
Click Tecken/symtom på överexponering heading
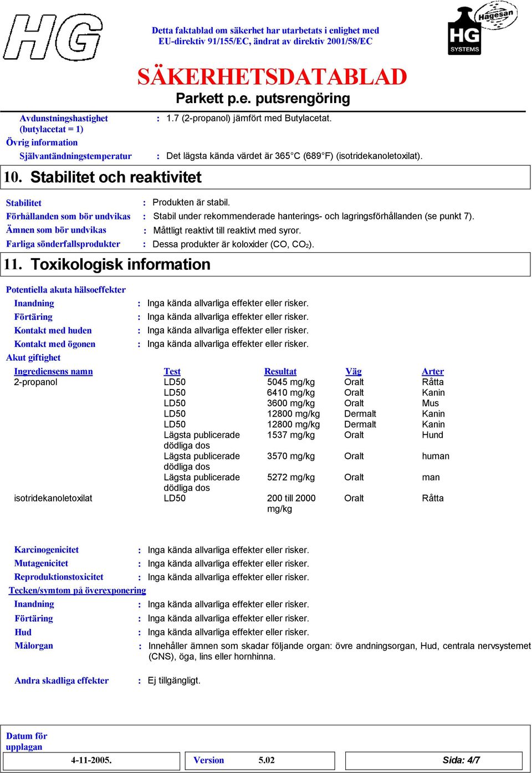[x=78, y=591]
